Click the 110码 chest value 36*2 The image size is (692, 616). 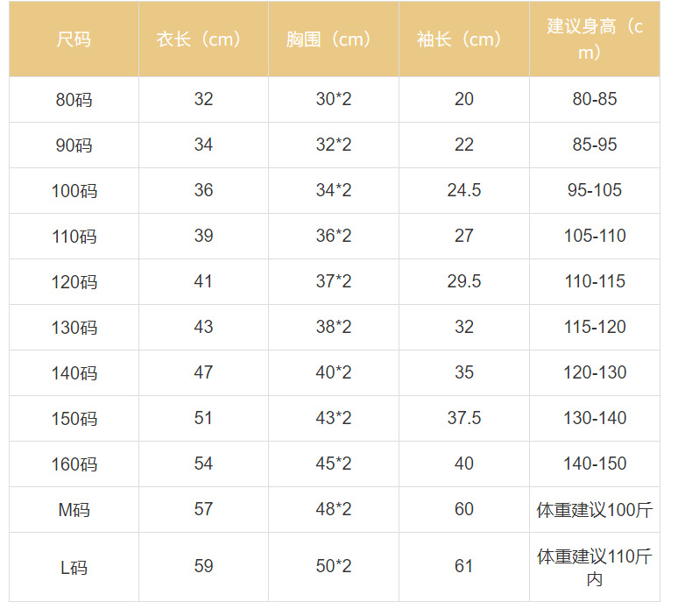point(333,236)
